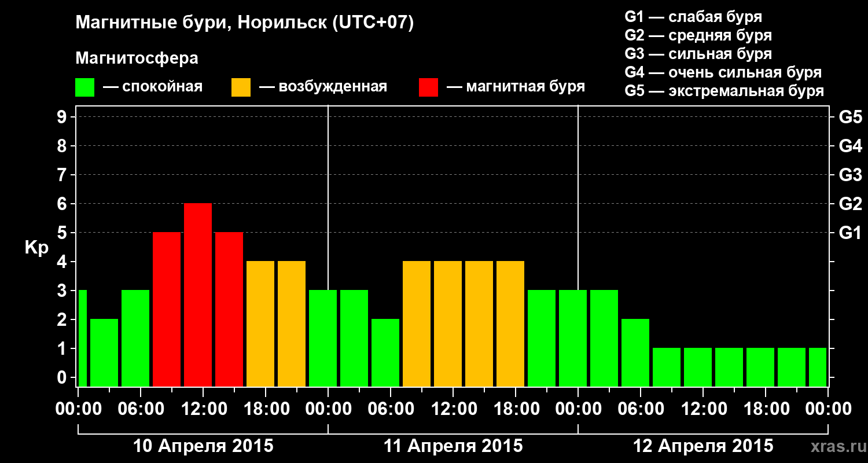Click the '11 Апреля 2015' date label
The image size is (868, 463).
coord(453,446)
